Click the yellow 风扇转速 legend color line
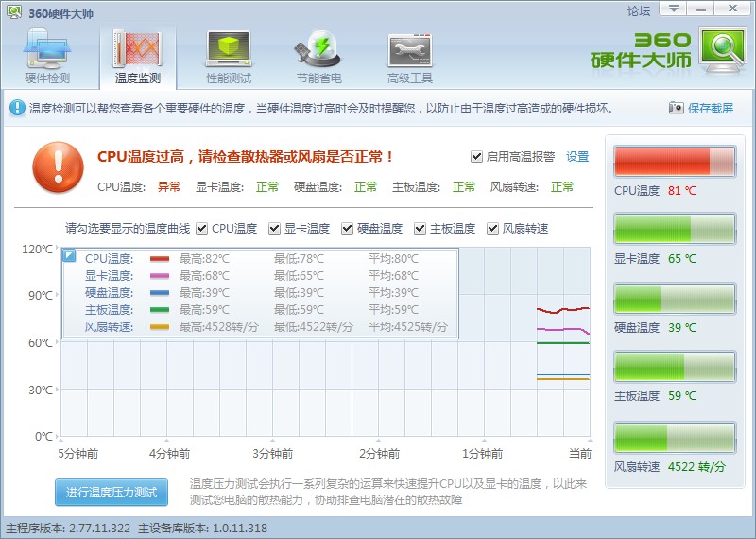756x539 pixels. tap(160, 327)
